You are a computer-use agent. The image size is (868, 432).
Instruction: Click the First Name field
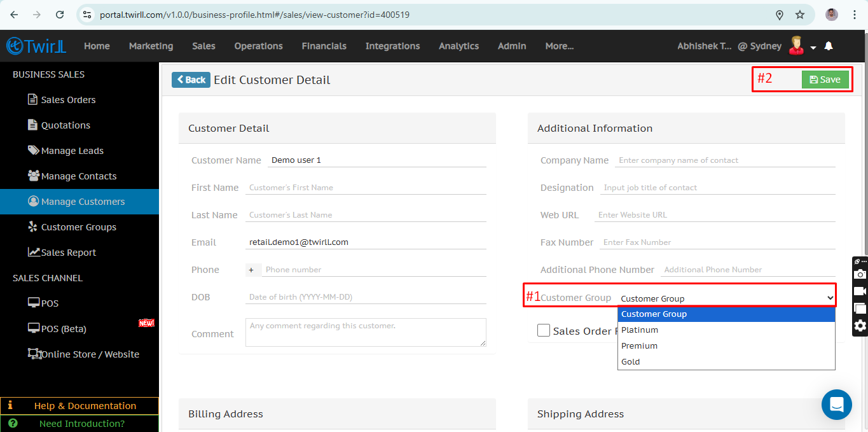click(x=366, y=188)
